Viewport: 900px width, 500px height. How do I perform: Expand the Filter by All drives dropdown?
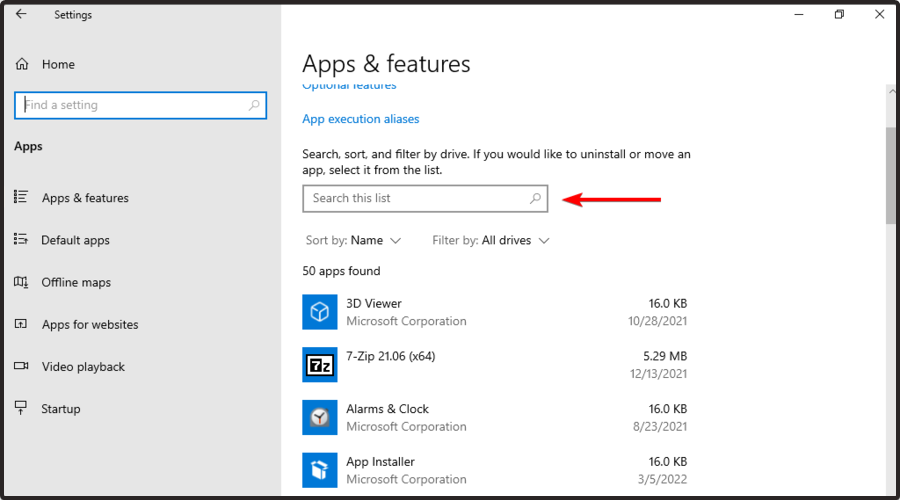(x=491, y=240)
